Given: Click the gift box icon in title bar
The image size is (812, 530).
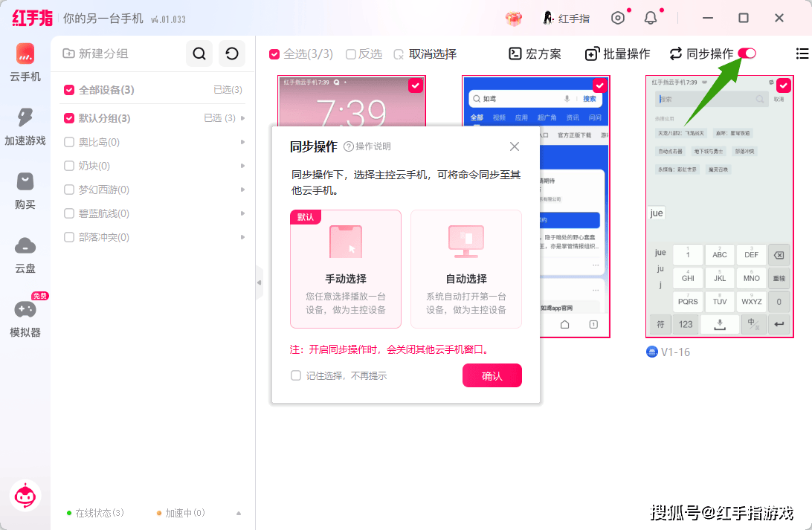Looking at the screenshot, I should [x=514, y=19].
